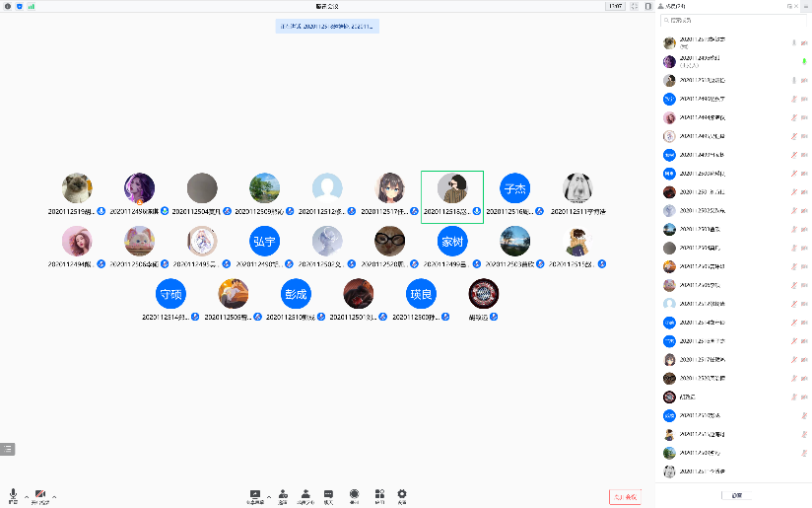Start recording with the record icon

click(x=354, y=493)
